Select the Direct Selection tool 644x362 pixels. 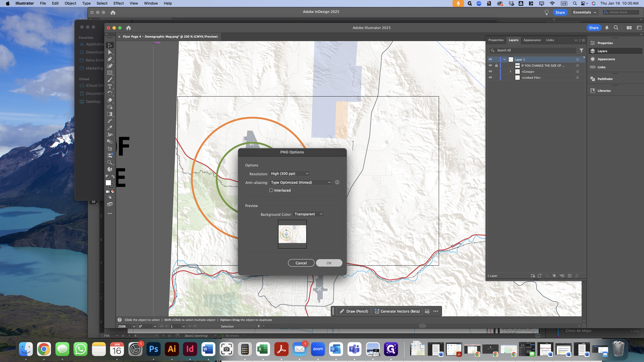(110, 52)
